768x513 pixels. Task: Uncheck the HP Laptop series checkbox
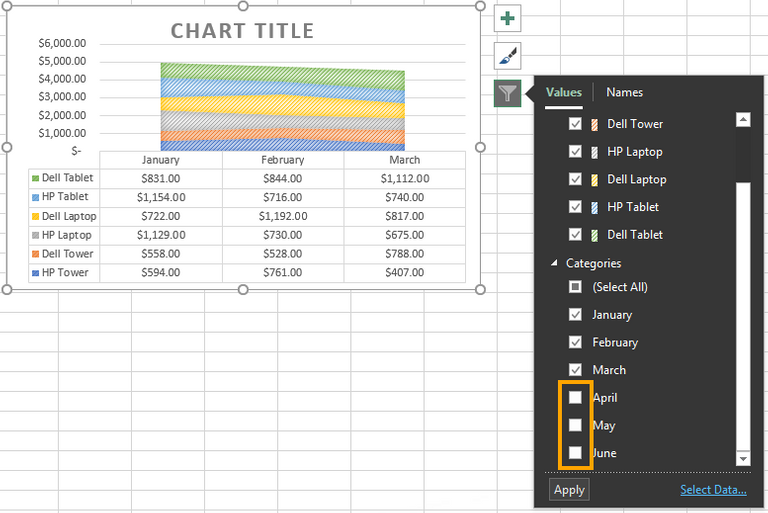pyautogui.click(x=575, y=151)
